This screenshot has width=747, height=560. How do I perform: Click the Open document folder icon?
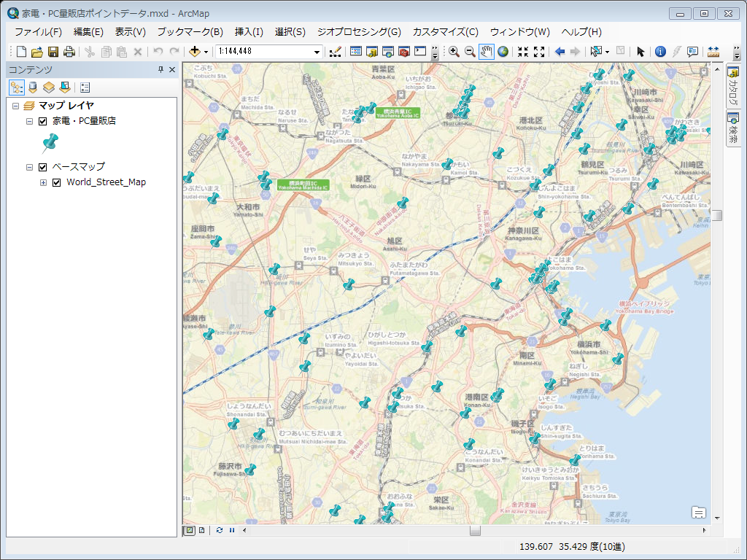[x=37, y=52]
